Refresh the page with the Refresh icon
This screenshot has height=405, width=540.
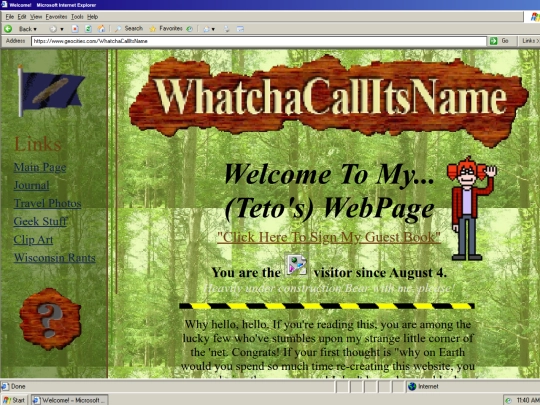tap(88, 29)
